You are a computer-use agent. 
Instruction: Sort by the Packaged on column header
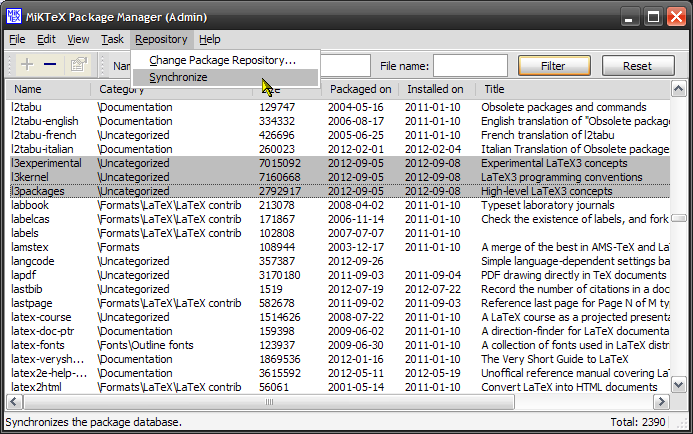click(360, 89)
